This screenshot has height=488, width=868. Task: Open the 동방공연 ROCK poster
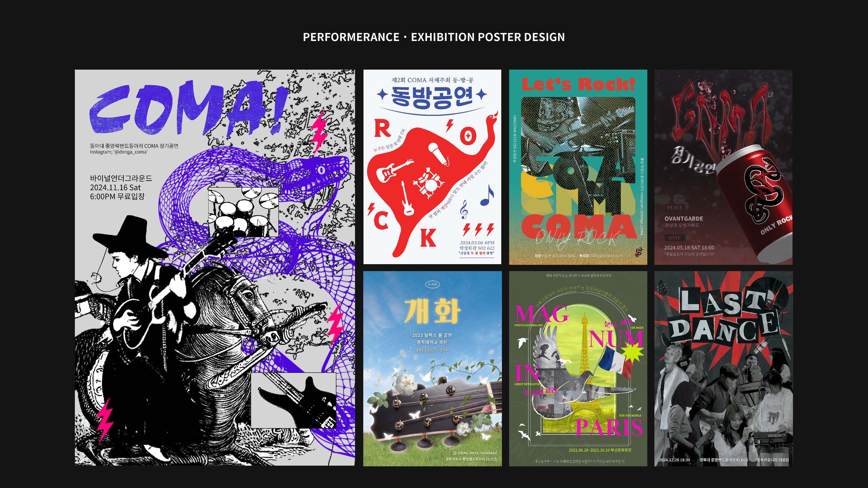tap(432, 167)
